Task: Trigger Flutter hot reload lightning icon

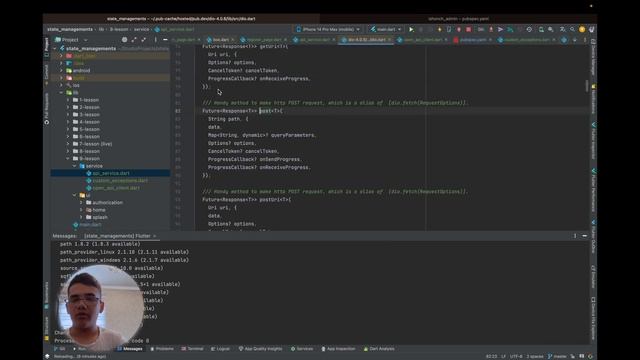Action: pyautogui.click(x=439, y=29)
